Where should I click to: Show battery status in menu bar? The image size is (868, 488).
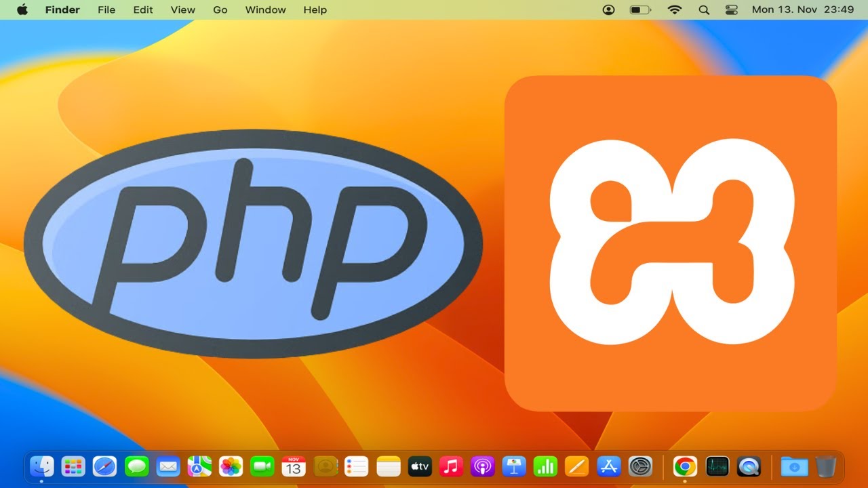click(x=640, y=10)
